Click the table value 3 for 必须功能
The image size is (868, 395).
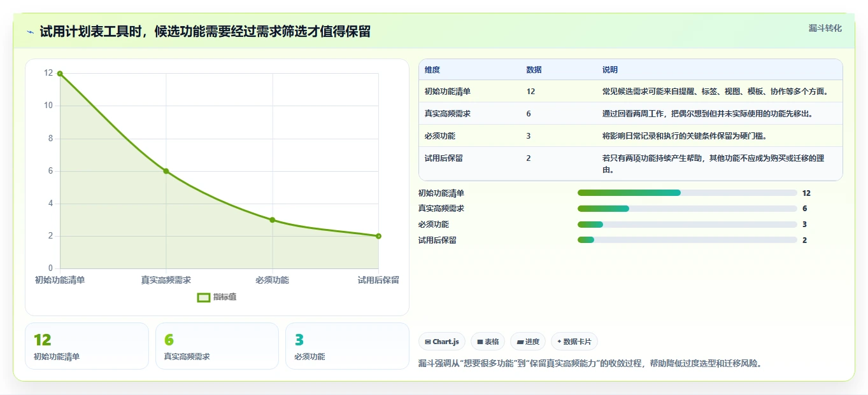[x=529, y=136]
